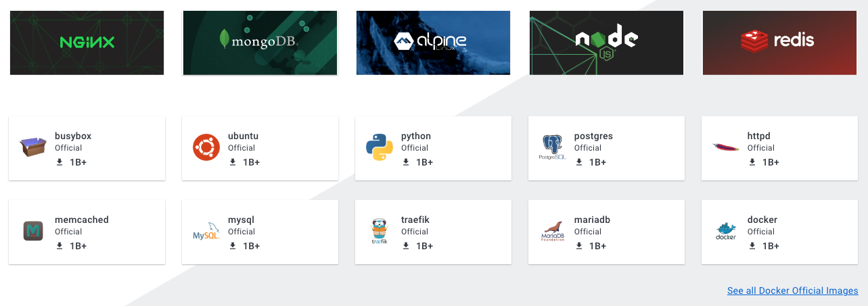Click the MariaDB seal logo icon

[x=553, y=231]
